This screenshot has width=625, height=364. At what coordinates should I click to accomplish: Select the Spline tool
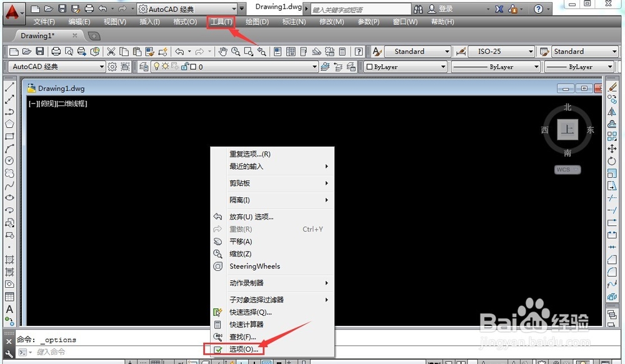[x=9, y=185]
